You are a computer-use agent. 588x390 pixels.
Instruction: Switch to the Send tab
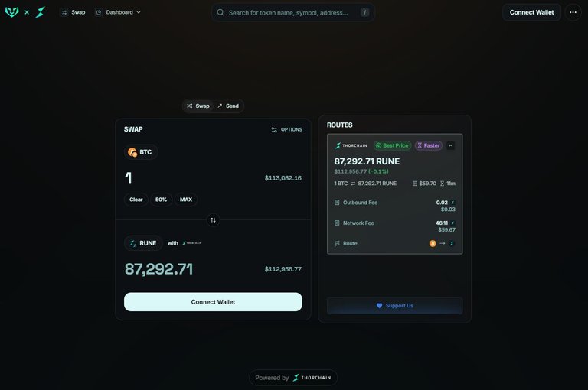point(228,106)
